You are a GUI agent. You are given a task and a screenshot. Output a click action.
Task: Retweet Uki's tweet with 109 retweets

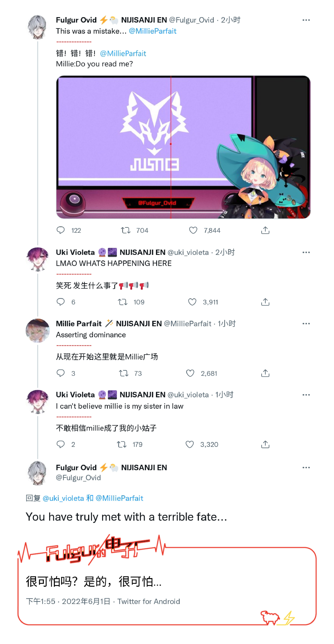123,302
